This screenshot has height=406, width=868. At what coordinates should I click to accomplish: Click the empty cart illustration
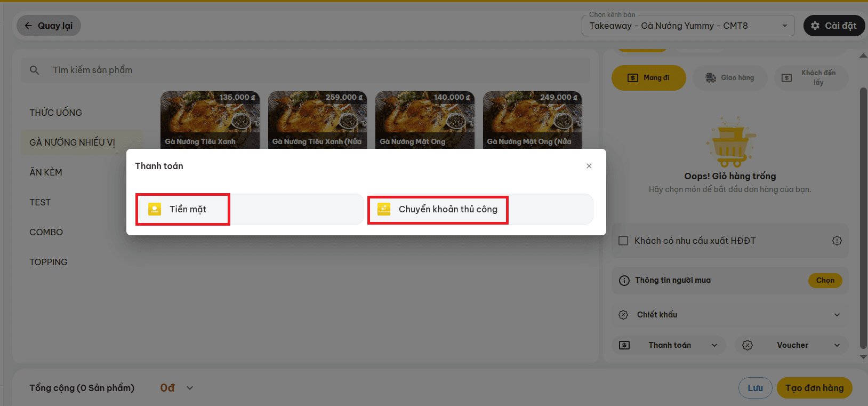tap(730, 142)
